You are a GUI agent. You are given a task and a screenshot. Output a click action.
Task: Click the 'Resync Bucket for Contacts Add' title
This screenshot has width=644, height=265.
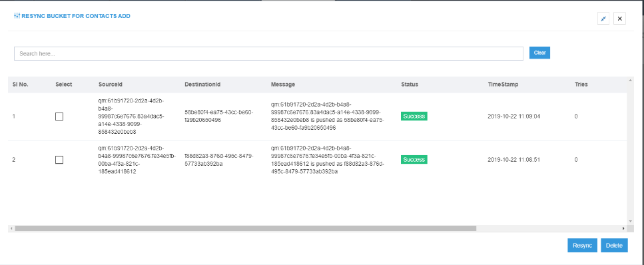coord(76,16)
